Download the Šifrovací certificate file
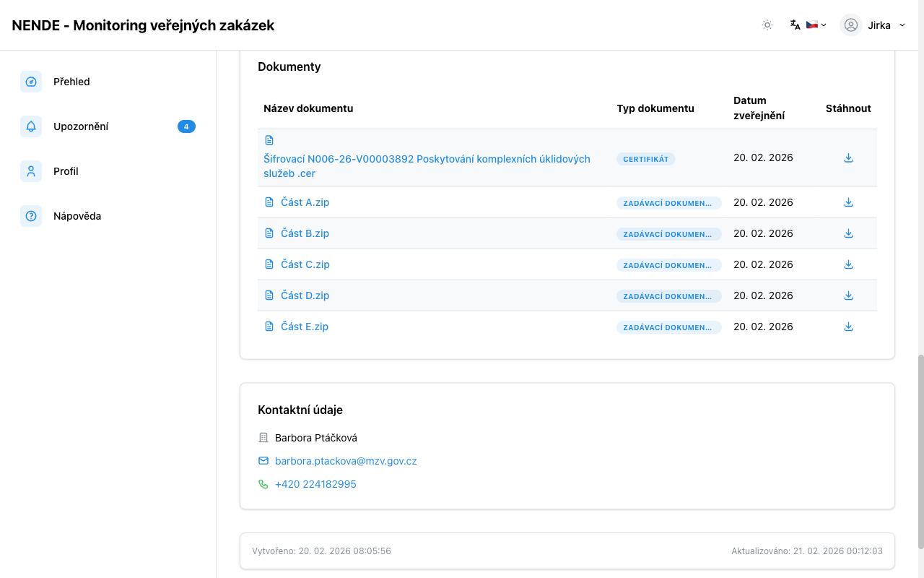 tap(848, 158)
